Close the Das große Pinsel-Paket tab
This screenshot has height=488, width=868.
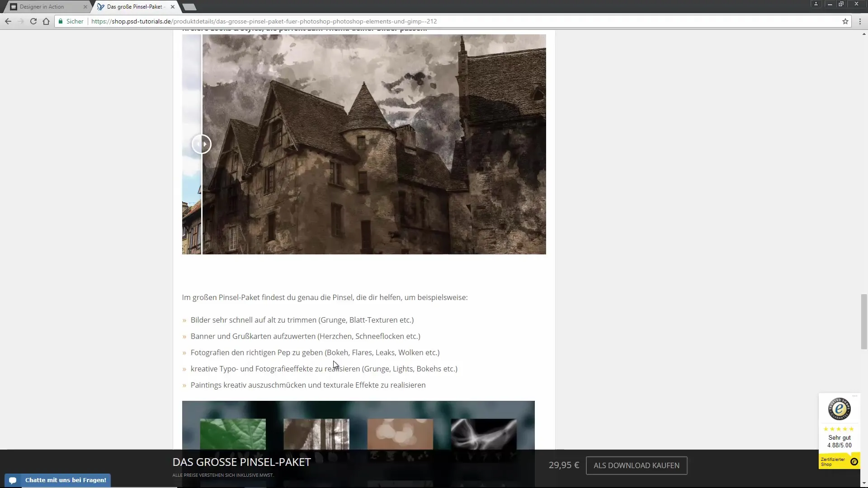(173, 7)
